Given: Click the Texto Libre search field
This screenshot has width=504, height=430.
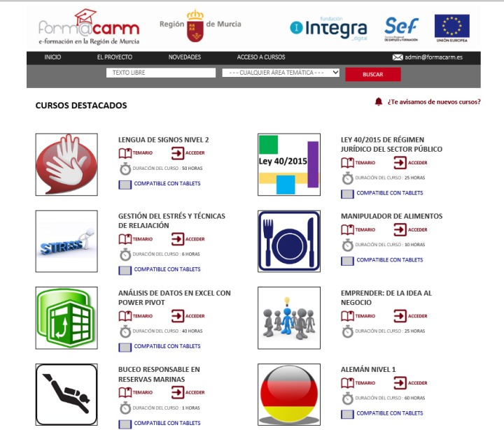Looking at the screenshot, I should click(x=161, y=73).
